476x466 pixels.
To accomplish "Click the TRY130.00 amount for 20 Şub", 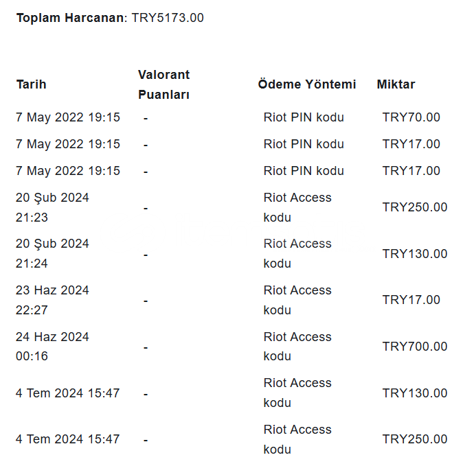I will click(415, 254).
